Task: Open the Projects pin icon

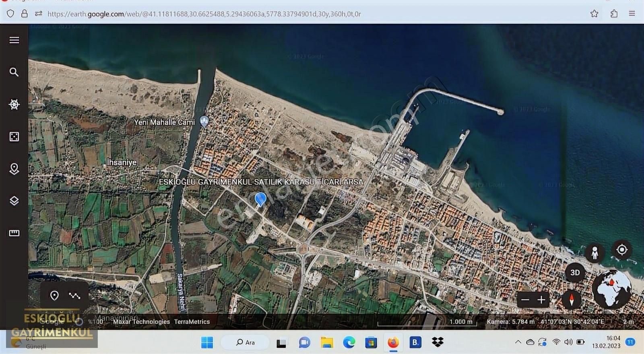Action: pos(14,169)
